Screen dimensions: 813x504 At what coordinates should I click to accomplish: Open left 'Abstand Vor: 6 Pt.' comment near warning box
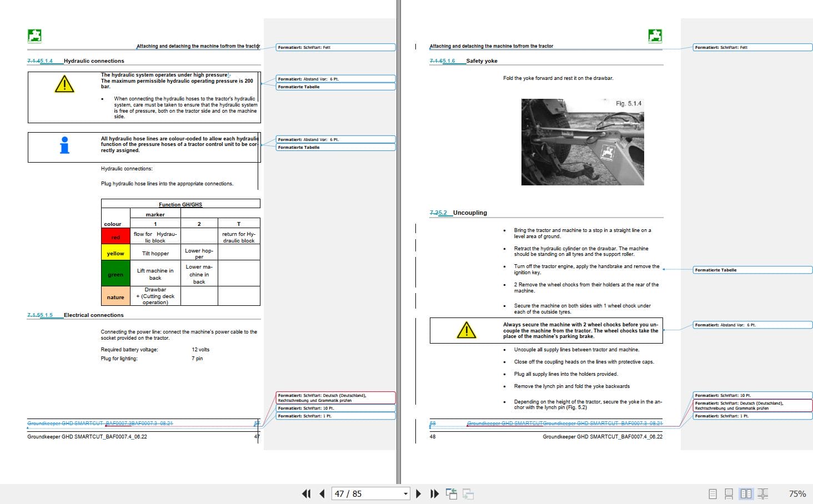(336, 79)
